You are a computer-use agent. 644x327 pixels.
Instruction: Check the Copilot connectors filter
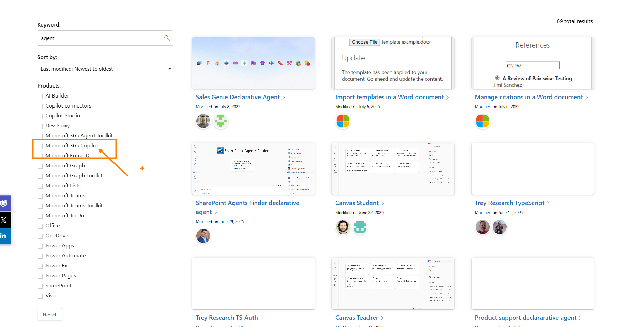coord(40,106)
